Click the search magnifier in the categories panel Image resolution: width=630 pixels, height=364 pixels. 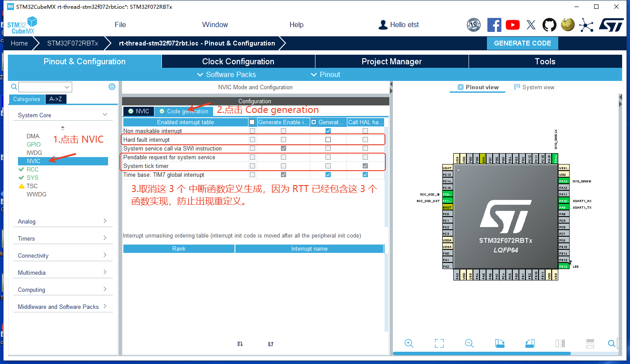14,87
